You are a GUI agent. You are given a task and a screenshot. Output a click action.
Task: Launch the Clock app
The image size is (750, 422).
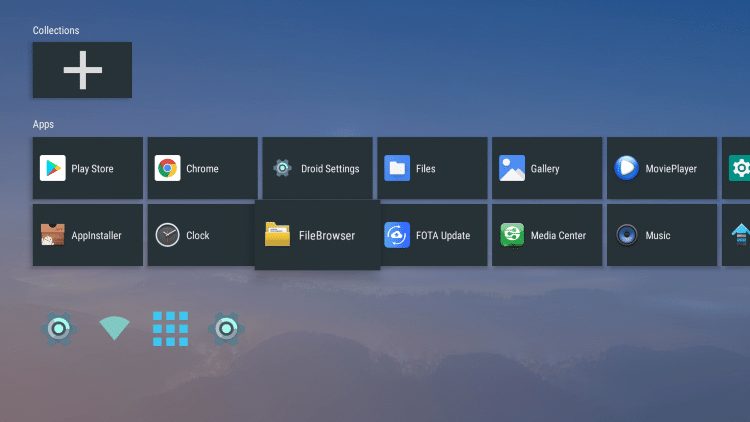[201, 235]
